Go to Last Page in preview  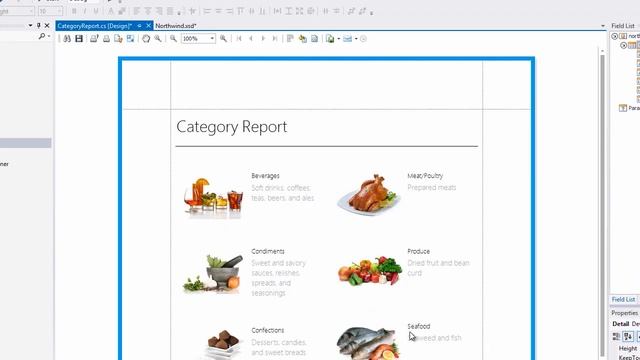click(275, 39)
